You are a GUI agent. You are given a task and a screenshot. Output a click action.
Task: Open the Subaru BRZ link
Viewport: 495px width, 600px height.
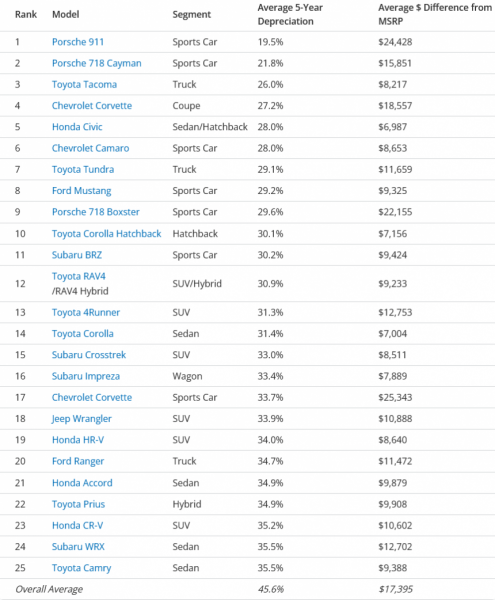[77, 255]
